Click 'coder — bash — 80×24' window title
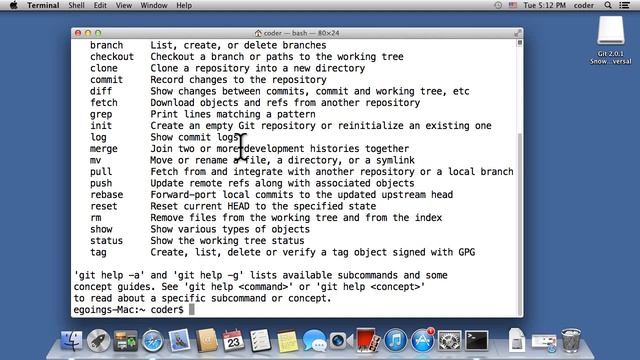 tap(302, 33)
